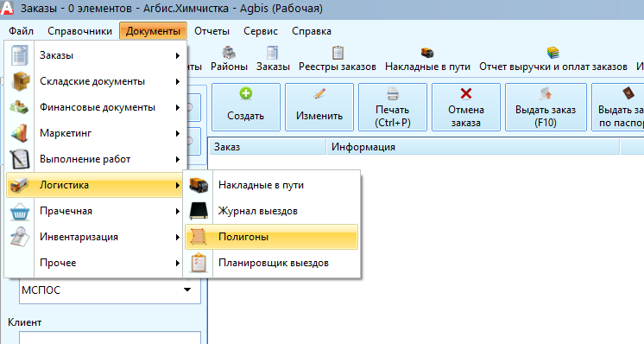Open Заказы from the toolbar
Viewport: 644px width, 344px height.
pyautogui.click(x=273, y=59)
